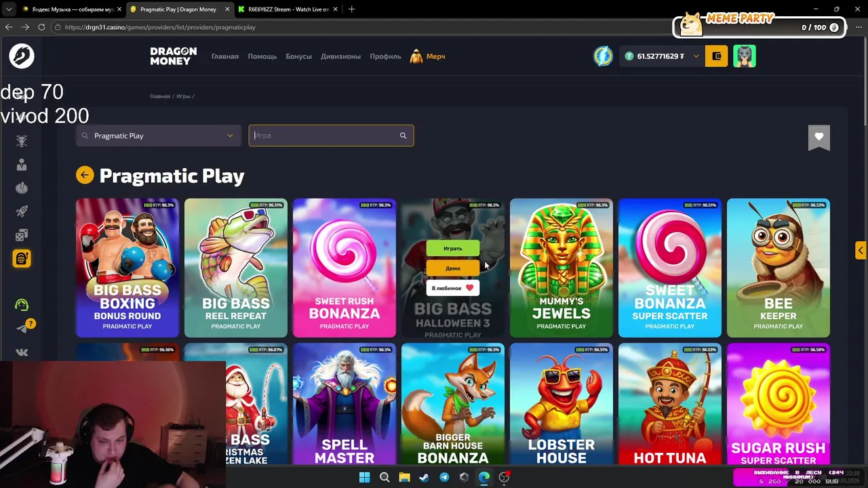Click the Главная breadcrumb link
Screen dimensions: 868x488
[x=160, y=96]
